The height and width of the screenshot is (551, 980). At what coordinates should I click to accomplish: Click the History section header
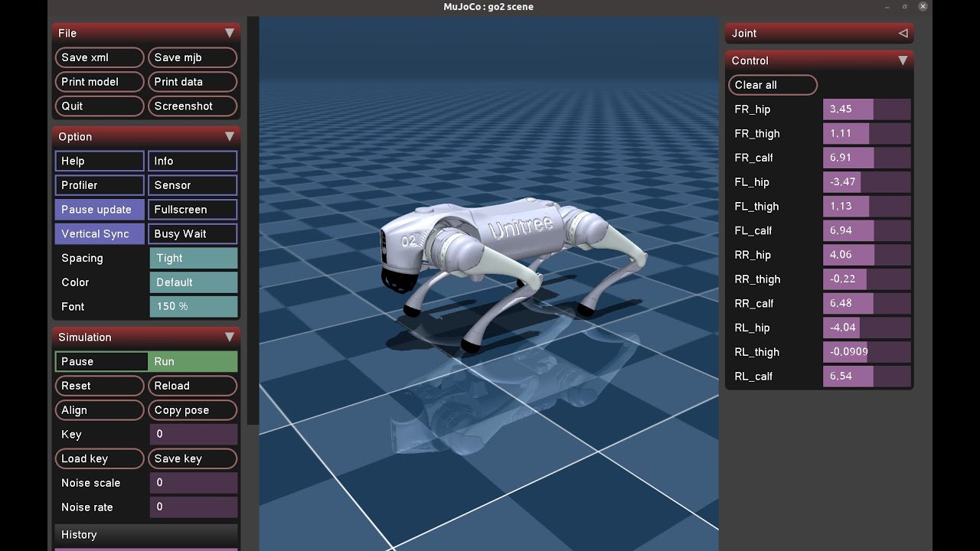[x=146, y=535]
